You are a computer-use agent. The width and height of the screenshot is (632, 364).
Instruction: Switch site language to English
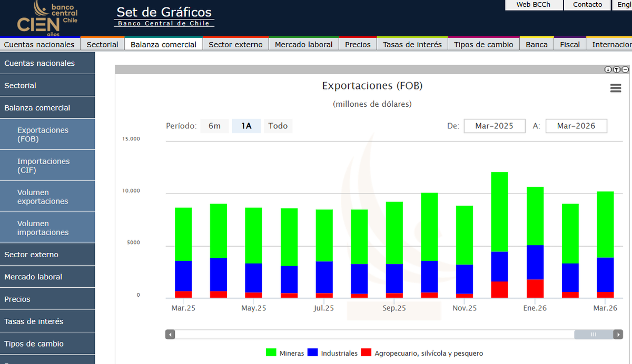point(624,5)
